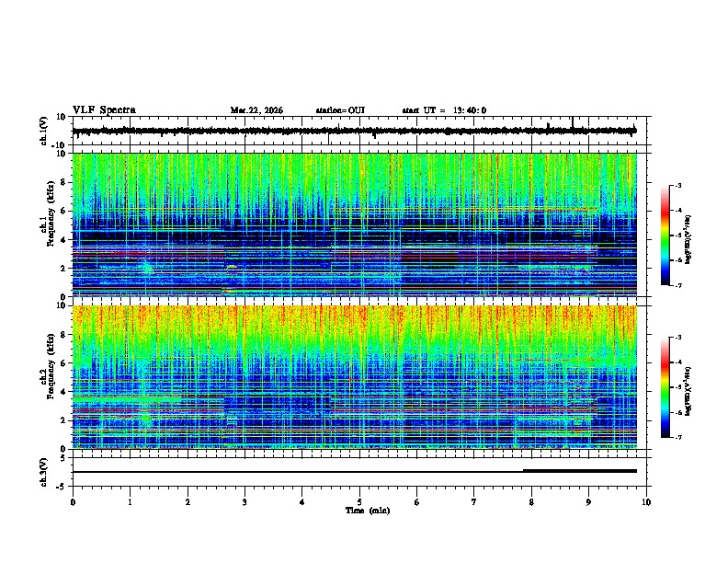The height and width of the screenshot is (563, 728).
Task: Click the "Time (min)" axis label
Action: tap(368, 511)
